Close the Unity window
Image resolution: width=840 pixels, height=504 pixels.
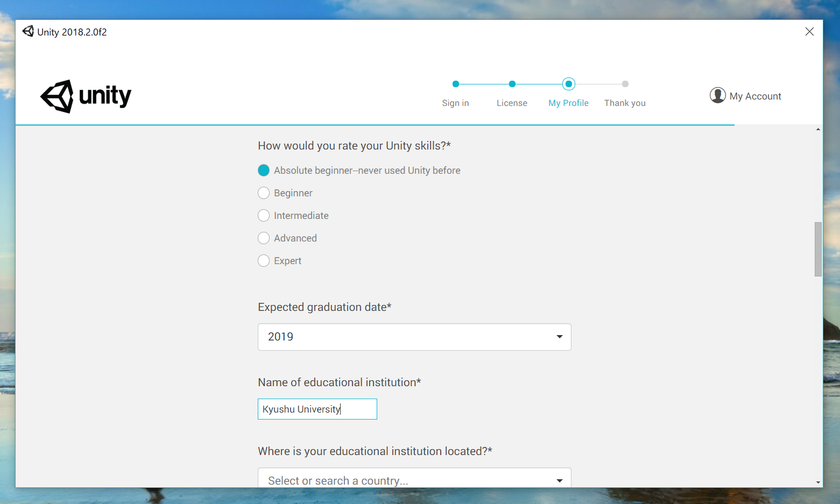pyautogui.click(x=809, y=32)
